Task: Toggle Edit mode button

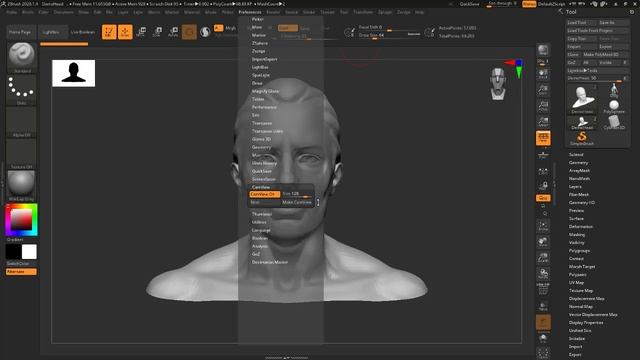Action: (x=109, y=32)
